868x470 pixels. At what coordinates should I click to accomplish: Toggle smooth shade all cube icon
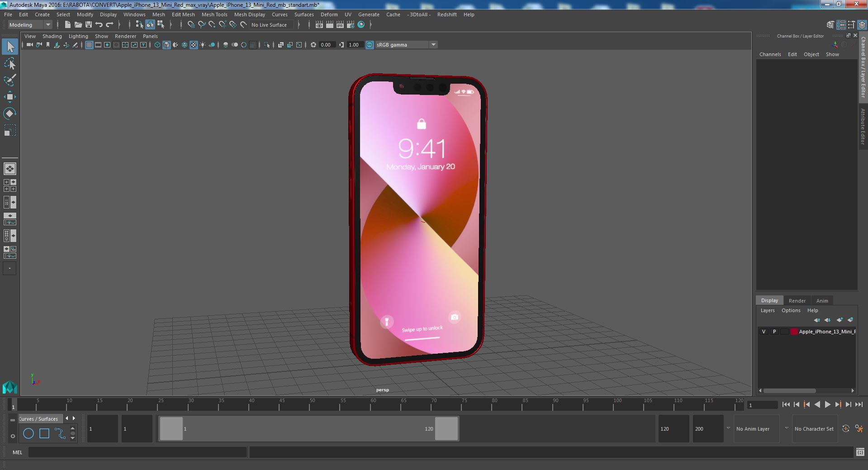pos(166,45)
